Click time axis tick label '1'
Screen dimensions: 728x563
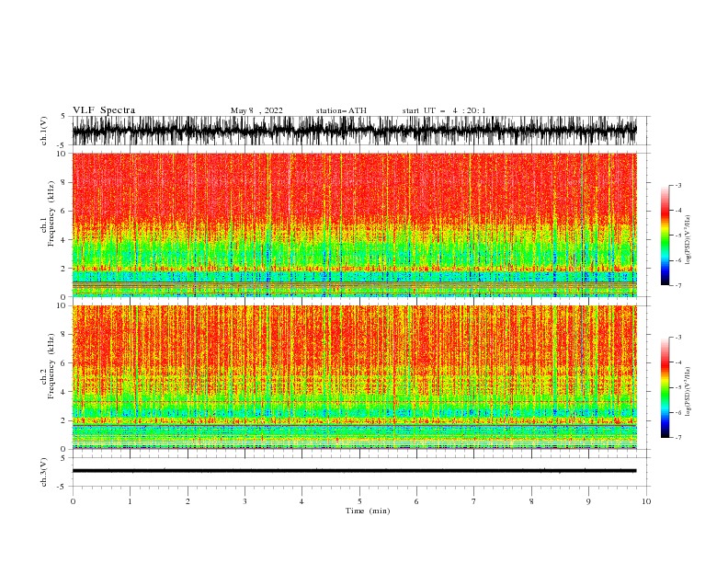tap(130, 501)
